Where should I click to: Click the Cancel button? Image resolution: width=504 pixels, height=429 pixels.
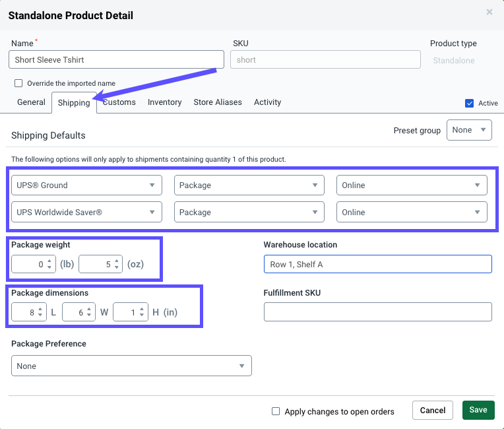433,410
